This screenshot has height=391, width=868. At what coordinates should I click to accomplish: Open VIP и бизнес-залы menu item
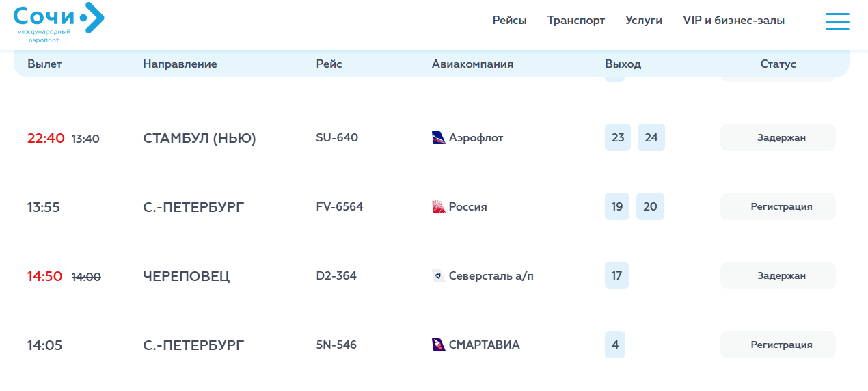tap(734, 21)
